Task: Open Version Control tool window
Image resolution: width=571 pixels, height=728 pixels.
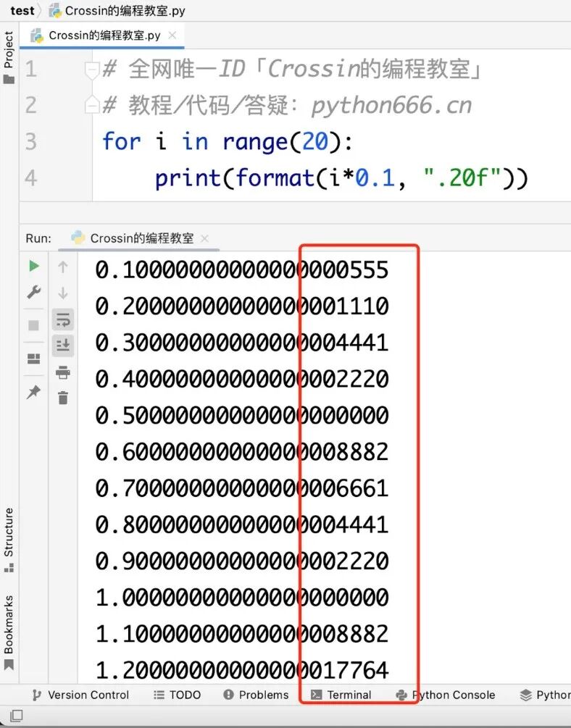Action: 80,695
